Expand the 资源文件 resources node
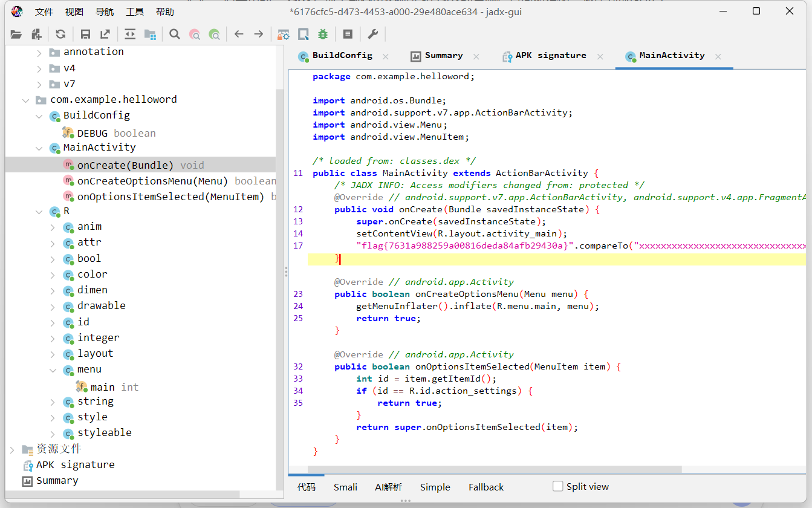 coord(12,449)
